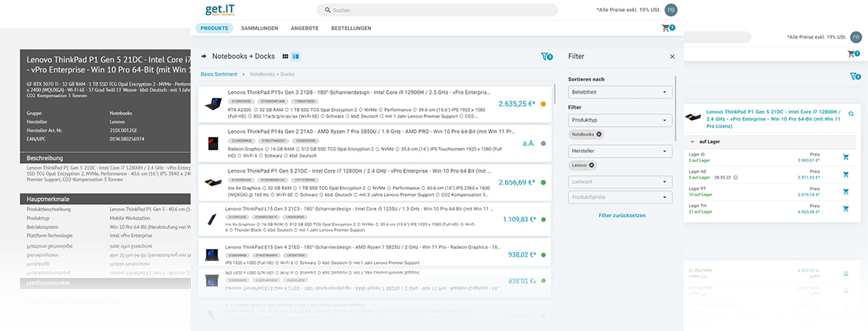
Task: Click Filter zurücksetzen link
Action: click(622, 215)
